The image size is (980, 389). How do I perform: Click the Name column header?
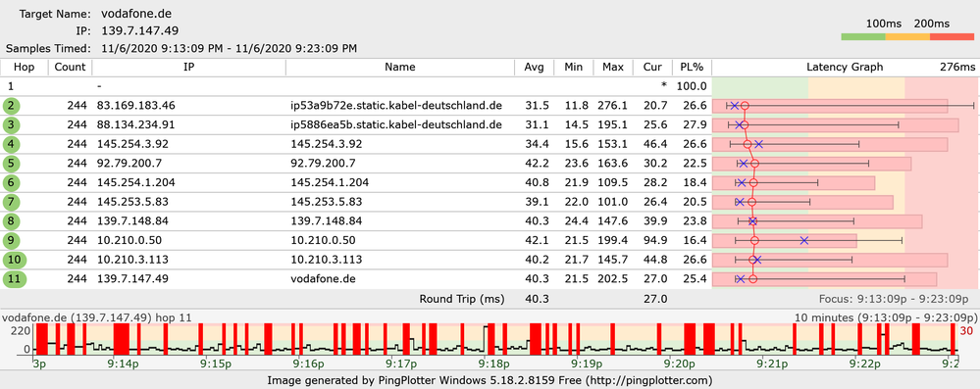(400, 68)
